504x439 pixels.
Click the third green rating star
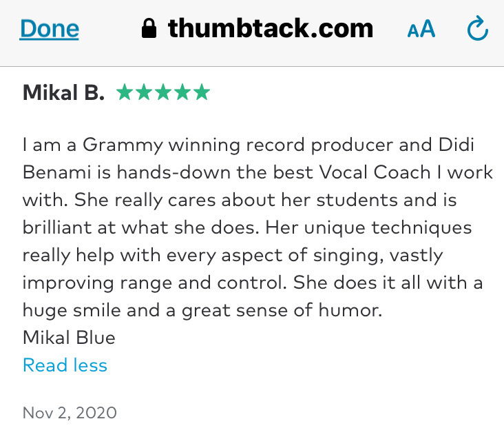point(163,92)
